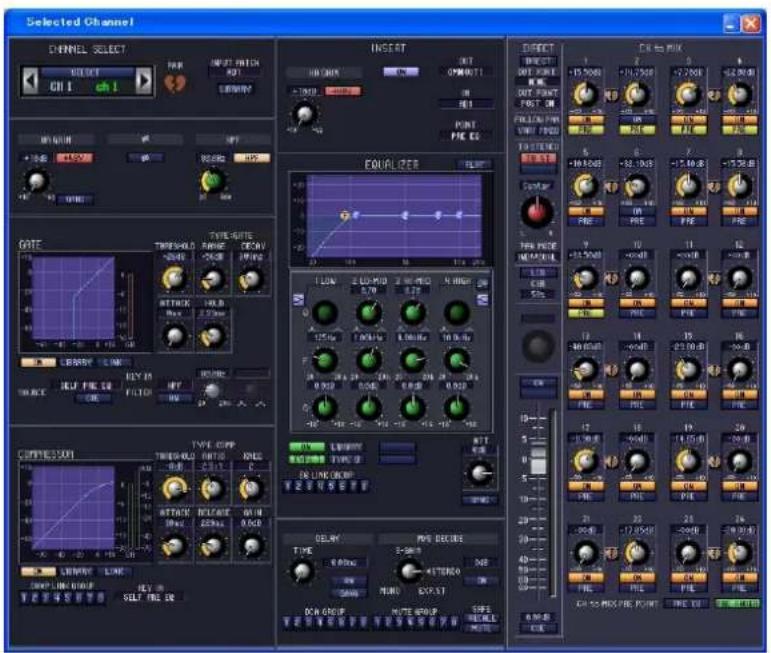Toggle the Delay ON button
This screenshot has height=653, width=771.
[x=348, y=581]
